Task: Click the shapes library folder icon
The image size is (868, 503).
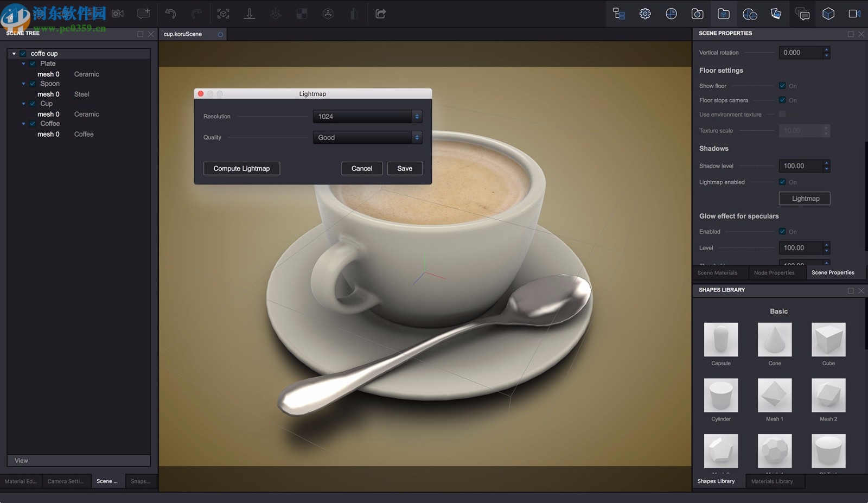Action: (x=723, y=14)
